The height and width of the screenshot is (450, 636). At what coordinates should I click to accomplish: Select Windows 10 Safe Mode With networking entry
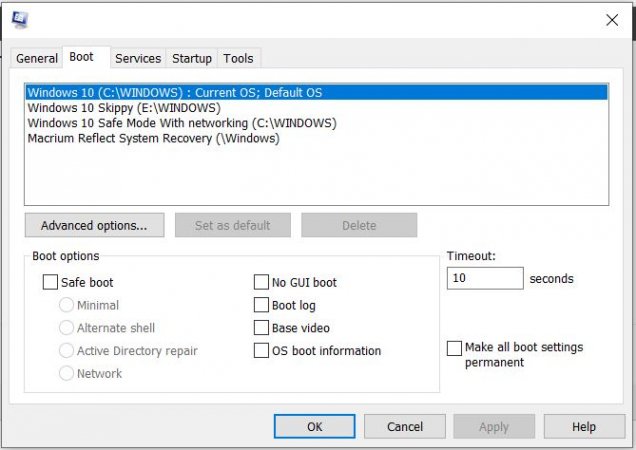316,123
